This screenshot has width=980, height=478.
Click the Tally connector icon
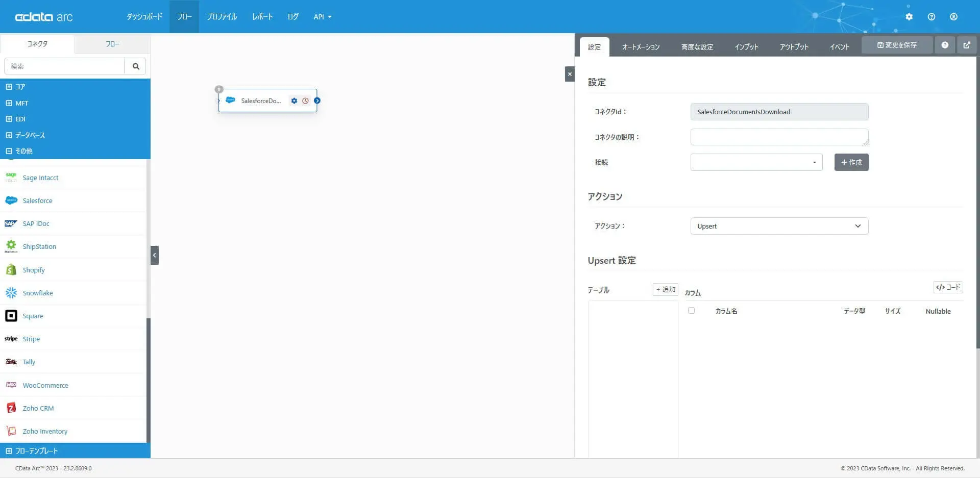[11, 362]
